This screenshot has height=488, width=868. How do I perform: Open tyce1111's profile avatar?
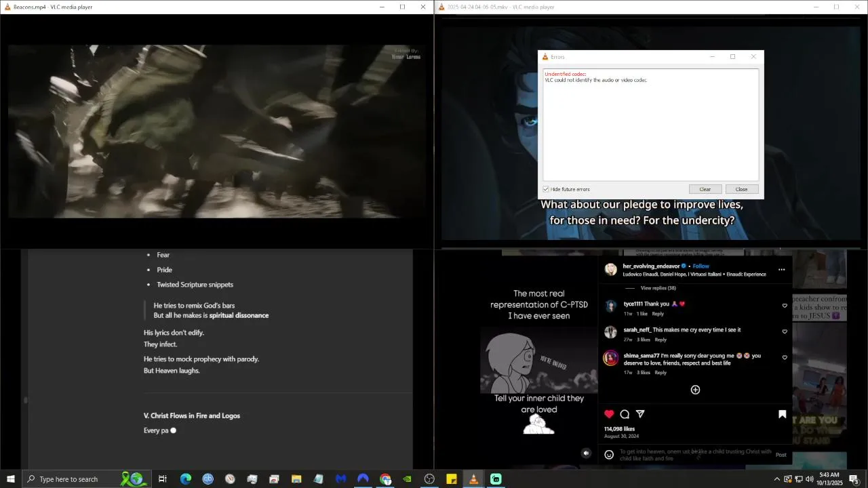click(611, 306)
